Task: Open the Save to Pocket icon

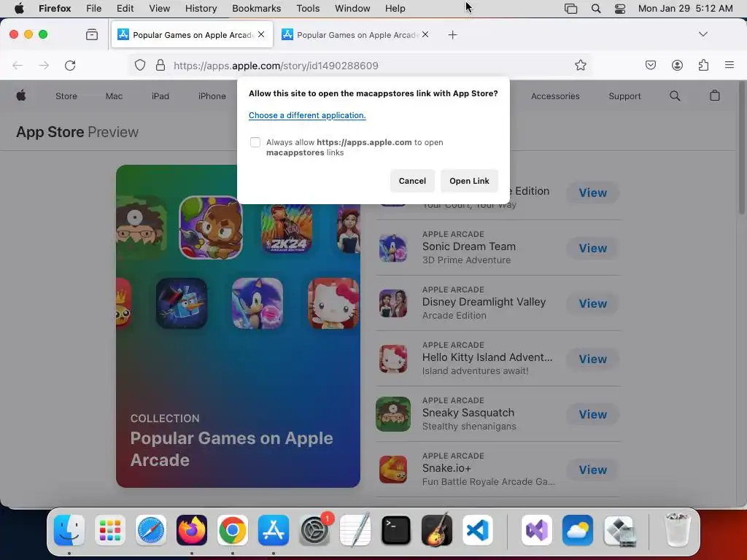Action: click(x=650, y=65)
